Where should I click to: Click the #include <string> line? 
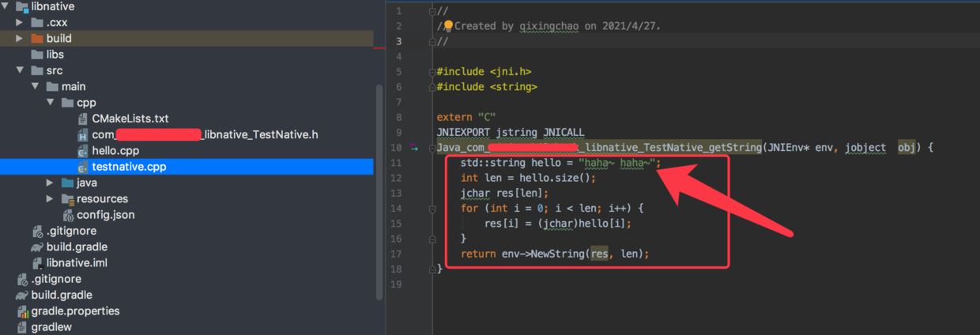click(x=487, y=87)
